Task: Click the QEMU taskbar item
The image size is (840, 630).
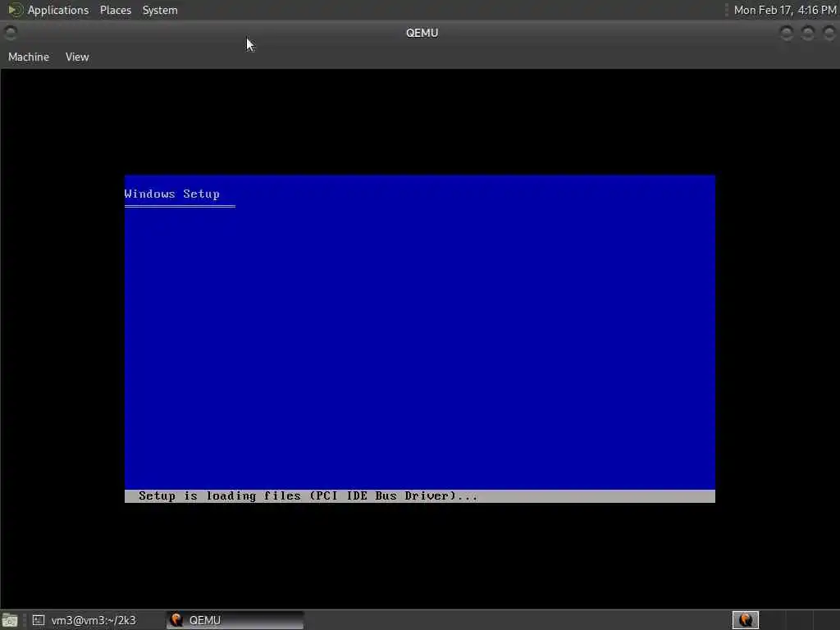Action: coord(235,620)
